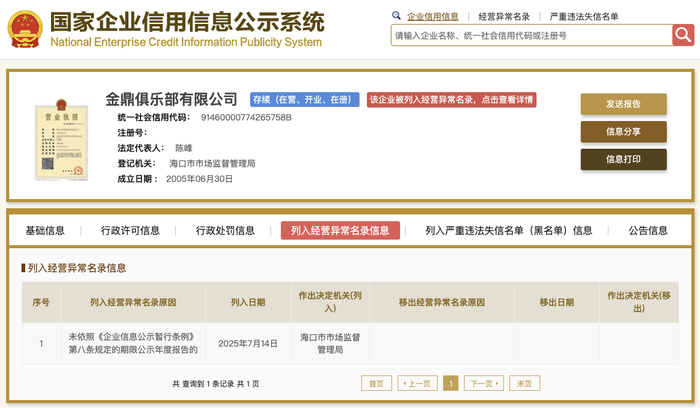700x408 pixels.
Task: Click the 列入日期 column header
Action: (x=248, y=302)
